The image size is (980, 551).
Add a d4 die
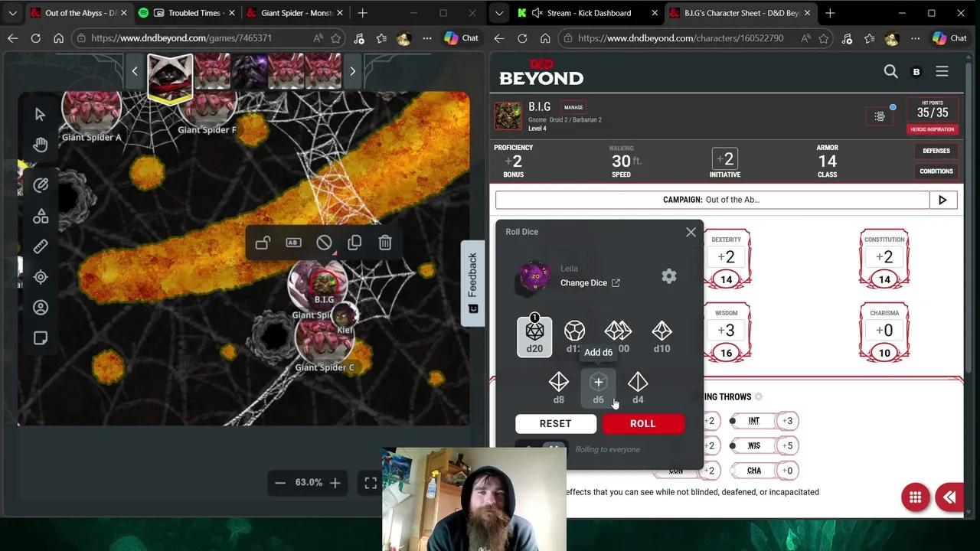638,388
